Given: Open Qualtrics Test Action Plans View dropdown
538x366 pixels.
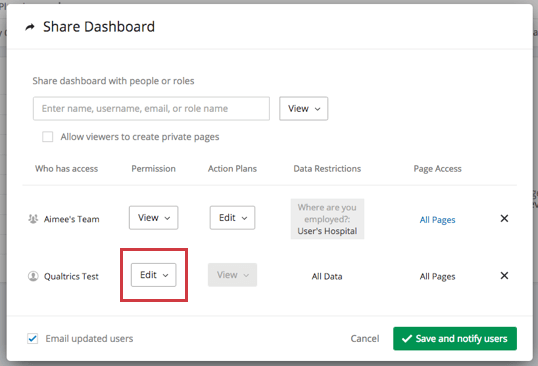Looking at the screenshot, I should coord(232,275).
